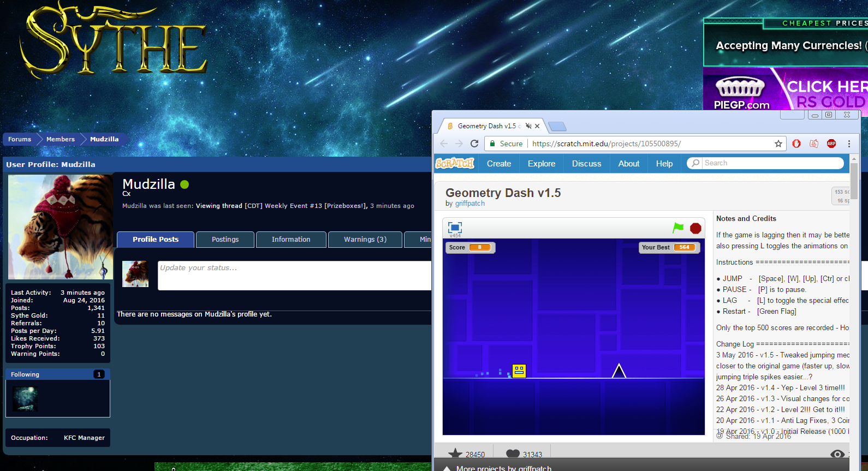
Task: Go forward in the Chrome browser window
Action: pos(459,144)
